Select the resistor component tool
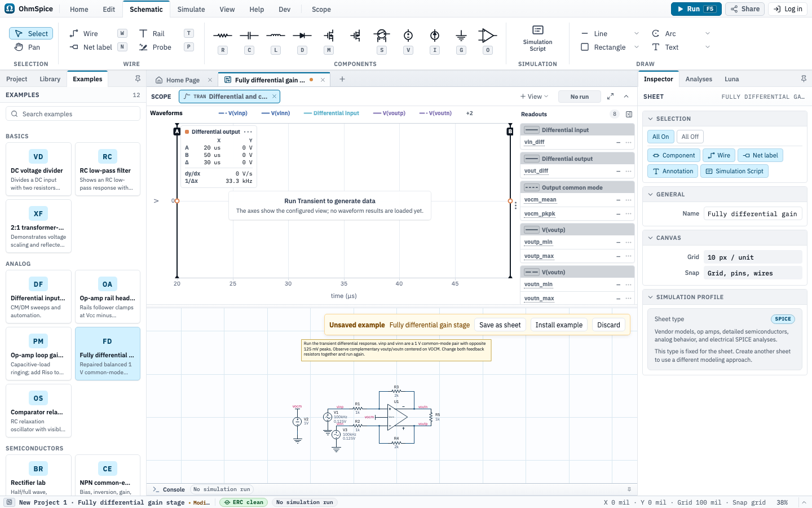812x508 pixels. click(x=223, y=36)
